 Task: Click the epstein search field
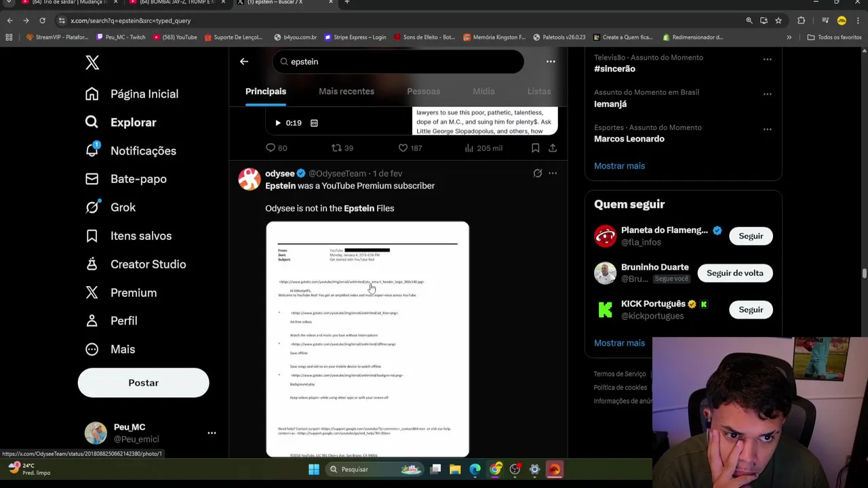click(398, 62)
